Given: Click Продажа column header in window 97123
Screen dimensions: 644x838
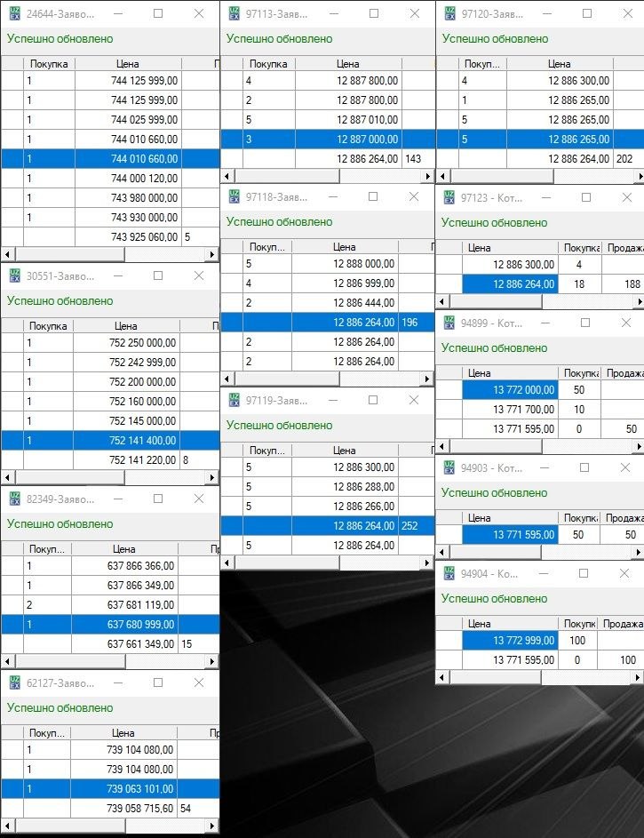Looking at the screenshot, I should [623, 248].
